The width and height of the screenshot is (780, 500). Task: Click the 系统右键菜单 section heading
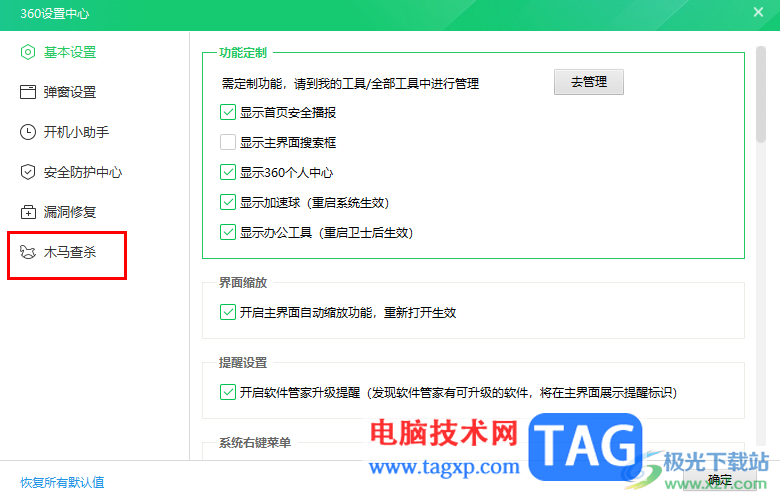255,442
